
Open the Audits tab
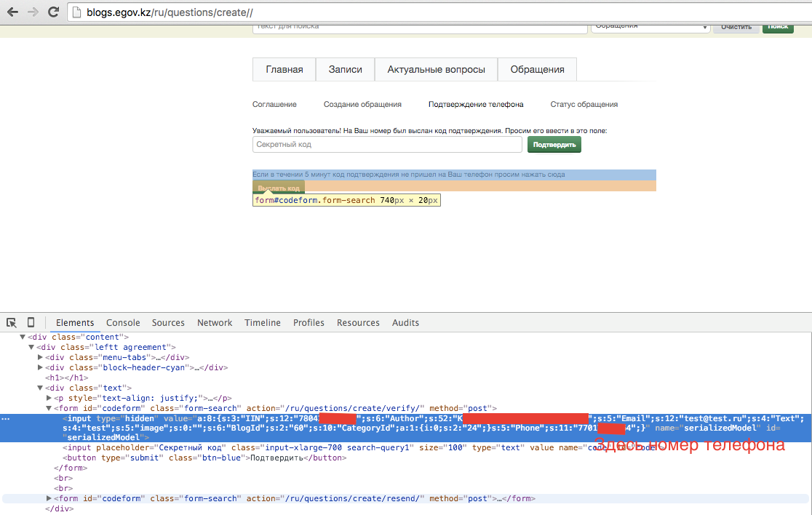click(405, 322)
